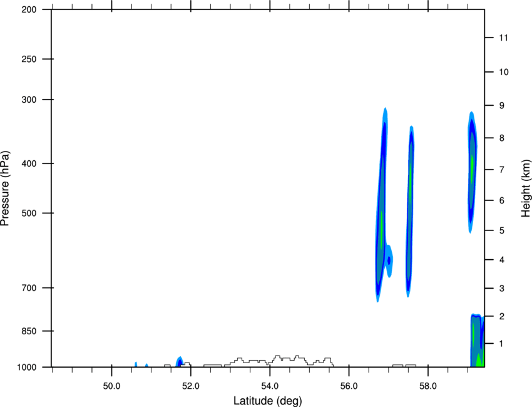Screen dimensions: 532x407
Task: Click the 3 km height tick label
Action: pos(501,289)
